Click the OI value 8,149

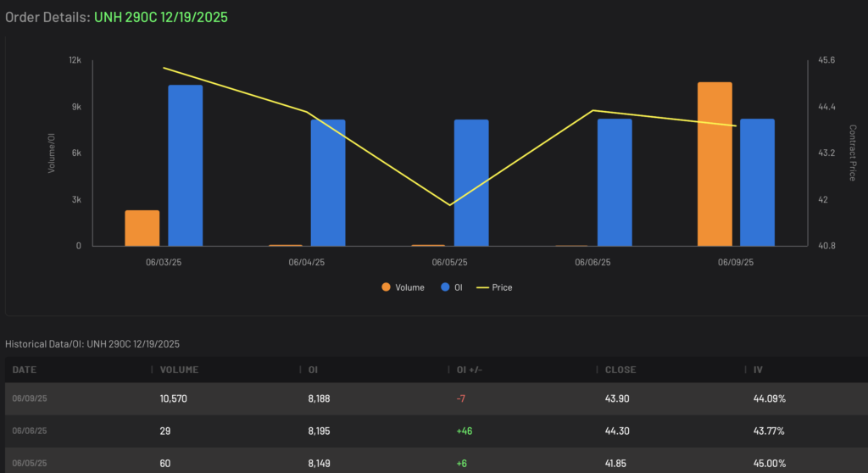click(319, 464)
